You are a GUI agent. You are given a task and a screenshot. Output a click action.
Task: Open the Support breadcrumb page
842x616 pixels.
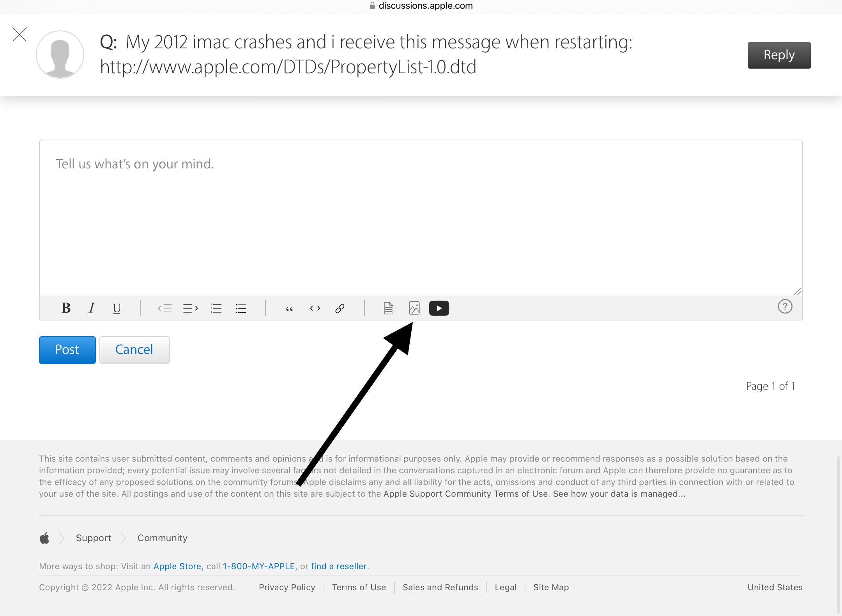[x=93, y=538]
